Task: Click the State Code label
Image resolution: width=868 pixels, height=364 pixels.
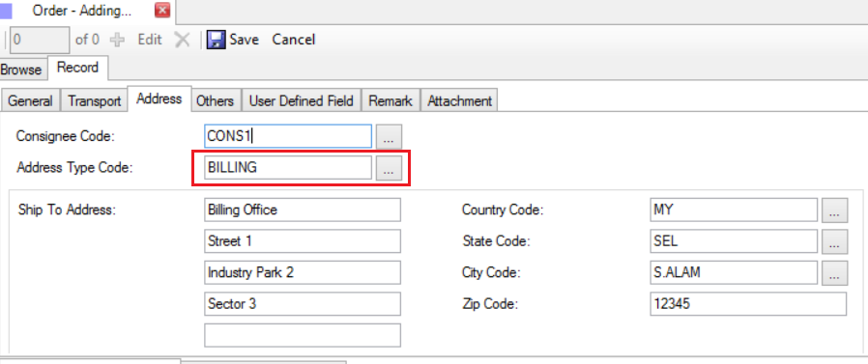Action: [497, 241]
